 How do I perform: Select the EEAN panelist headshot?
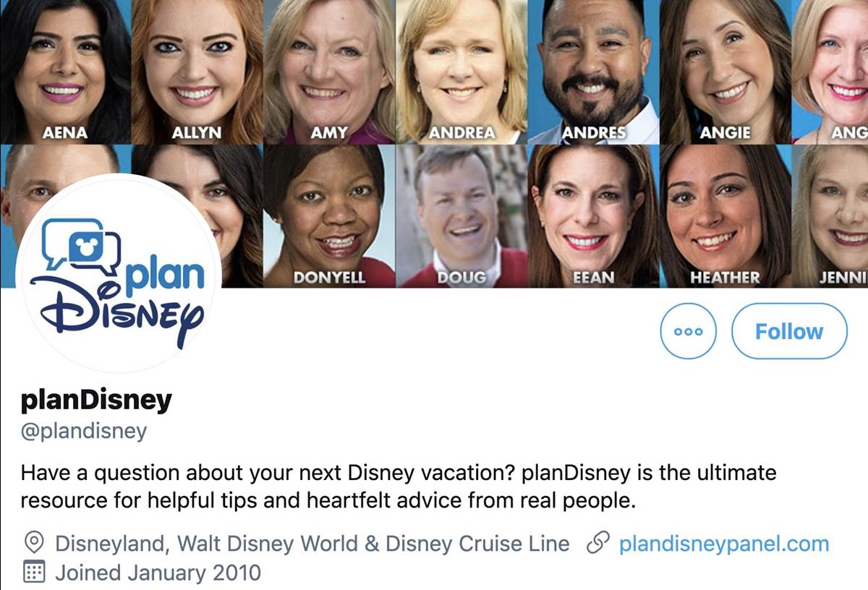pyautogui.click(x=592, y=215)
